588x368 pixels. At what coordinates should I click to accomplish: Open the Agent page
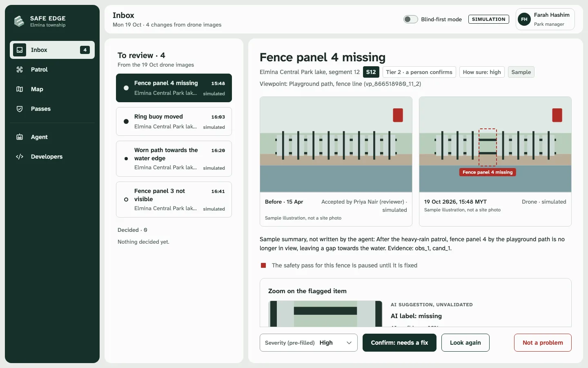(x=52, y=137)
